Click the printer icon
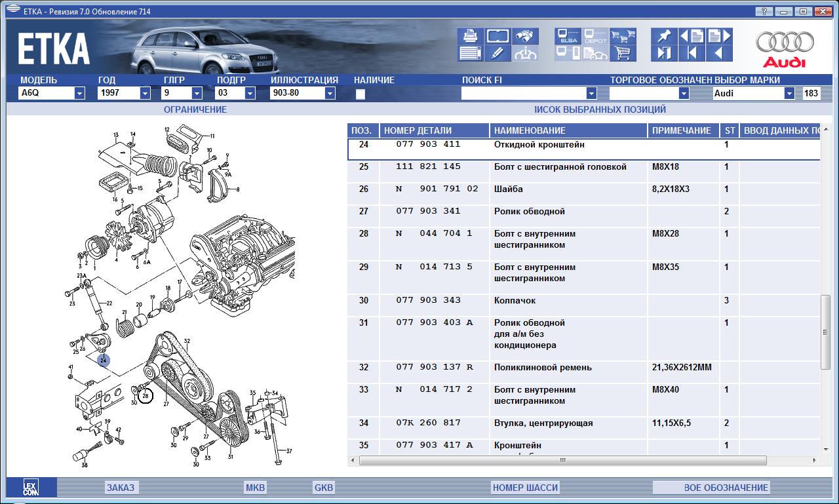This screenshot has width=839, height=504. [471, 36]
